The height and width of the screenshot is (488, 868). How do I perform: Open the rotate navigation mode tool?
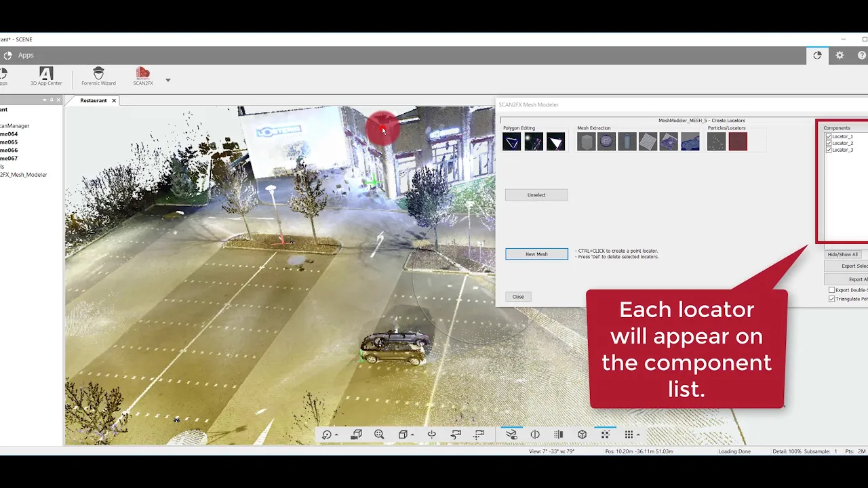327,434
